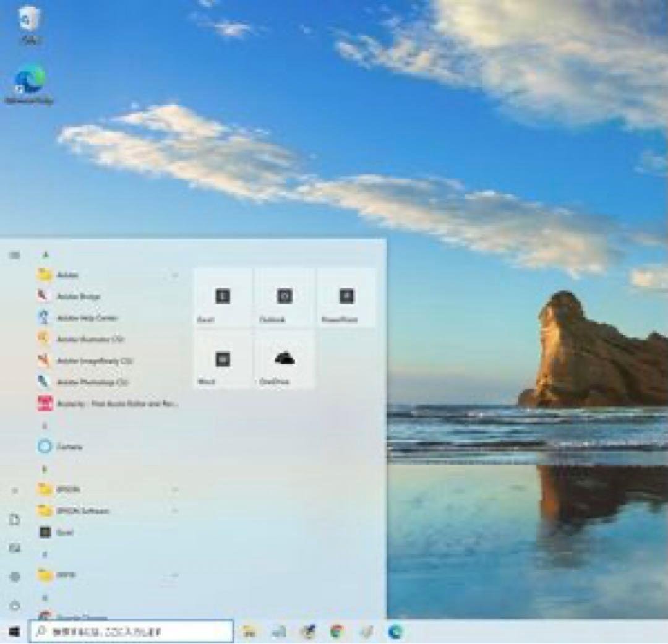Image resolution: width=668 pixels, height=644 pixels.
Task: Open Adobe Help Center in app list
Action: click(109, 318)
